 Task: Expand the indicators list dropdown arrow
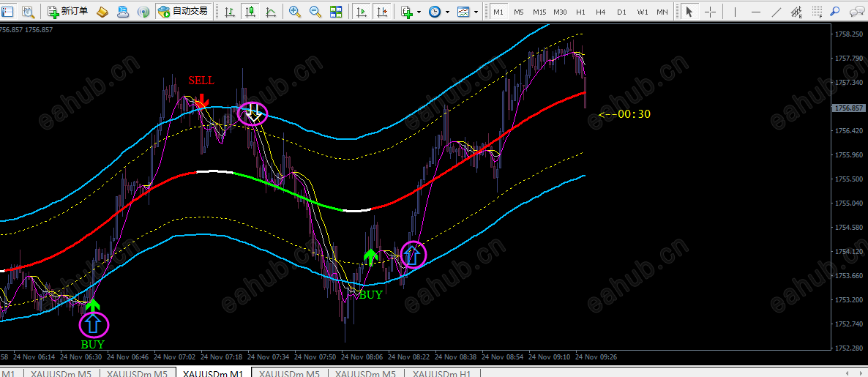[x=419, y=12]
